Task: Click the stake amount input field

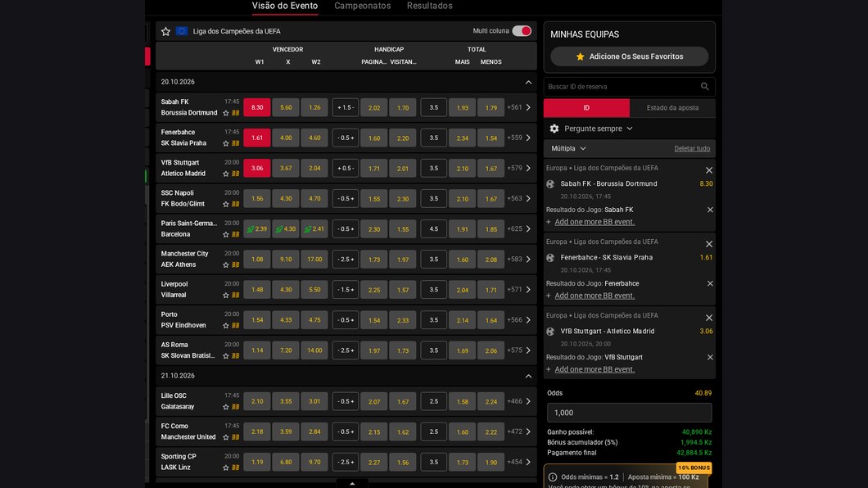Action: [630, 413]
